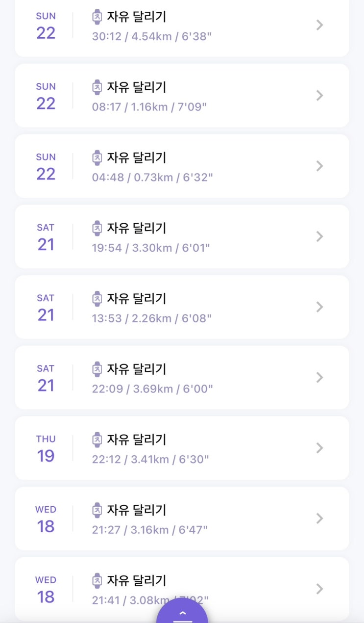This screenshot has height=623, width=364.
Task: Open the 21:27 / 3.16km Wednesday record
Action: click(182, 519)
